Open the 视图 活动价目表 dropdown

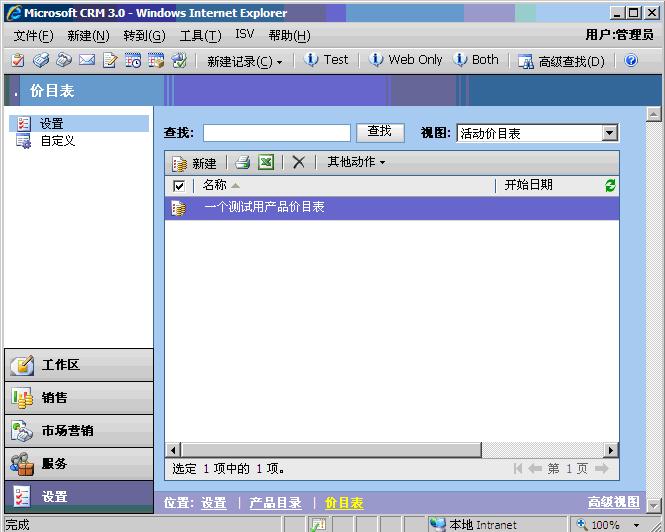pos(537,133)
